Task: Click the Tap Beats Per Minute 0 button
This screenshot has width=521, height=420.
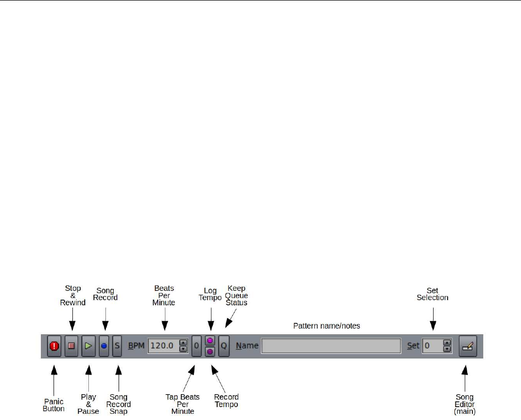Action: (197, 346)
